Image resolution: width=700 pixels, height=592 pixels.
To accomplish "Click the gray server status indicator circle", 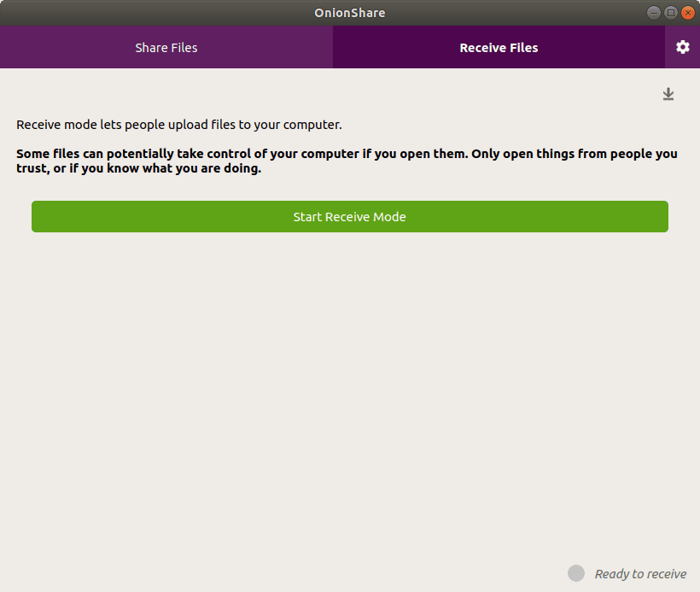I will point(575,573).
